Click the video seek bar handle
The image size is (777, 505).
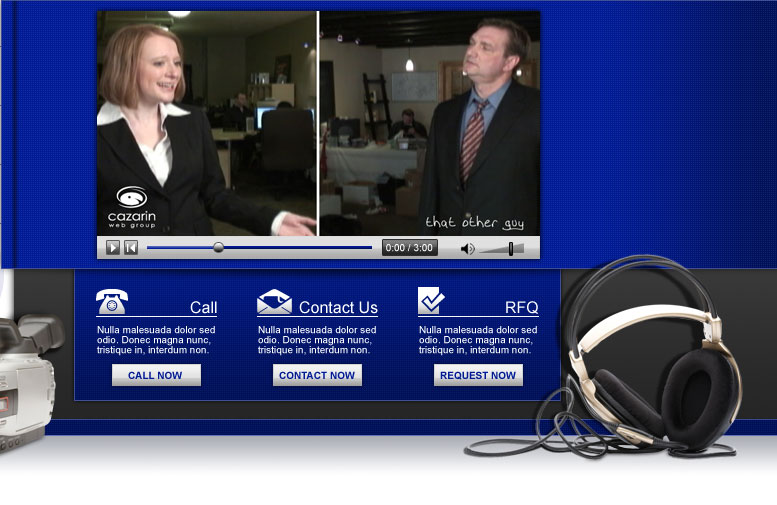219,248
